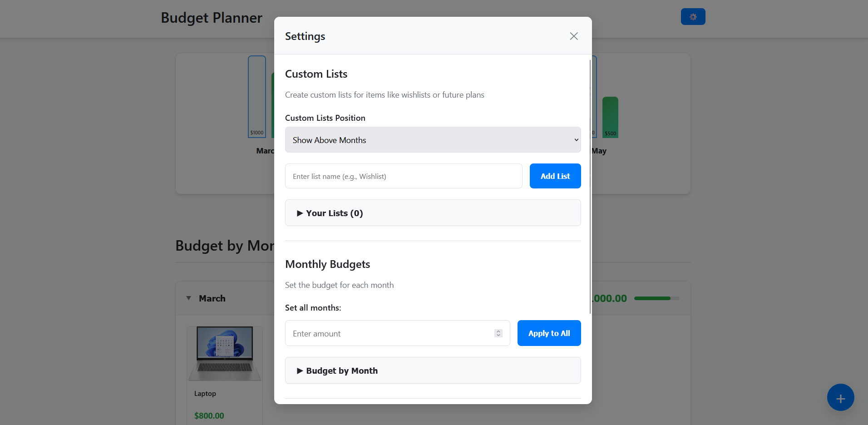The width and height of the screenshot is (868, 425).
Task: Click the Budget Planner title
Action: coord(212,18)
